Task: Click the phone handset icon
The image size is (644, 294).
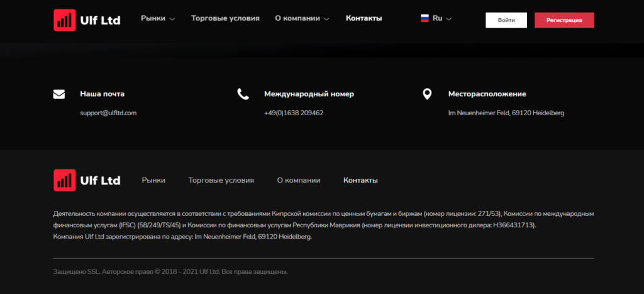Action: click(x=243, y=94)
